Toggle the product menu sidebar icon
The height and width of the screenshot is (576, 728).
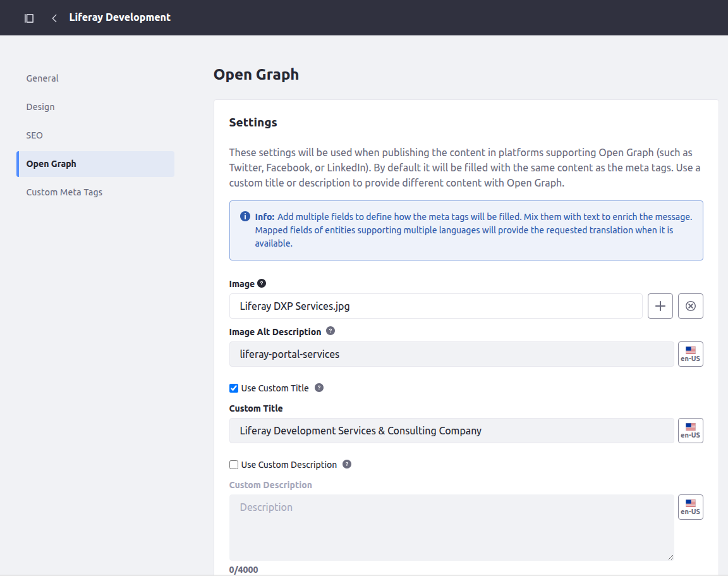29,18
